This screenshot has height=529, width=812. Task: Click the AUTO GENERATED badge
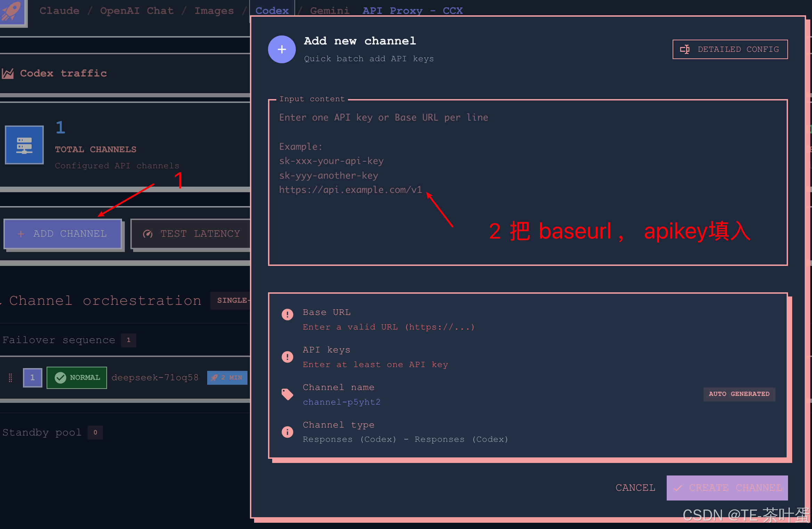point(739,394)
